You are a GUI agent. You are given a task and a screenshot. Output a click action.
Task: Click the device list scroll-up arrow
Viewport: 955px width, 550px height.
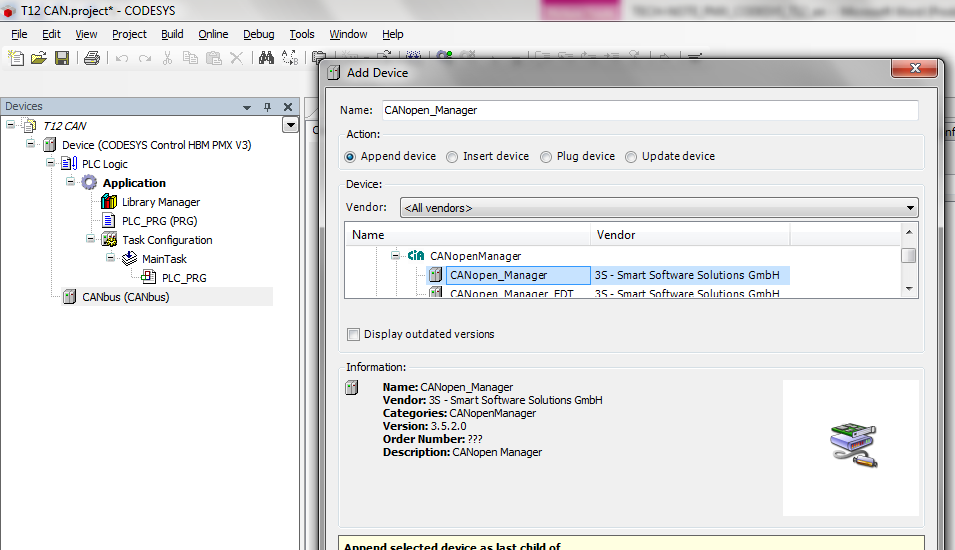pos(909,232)
